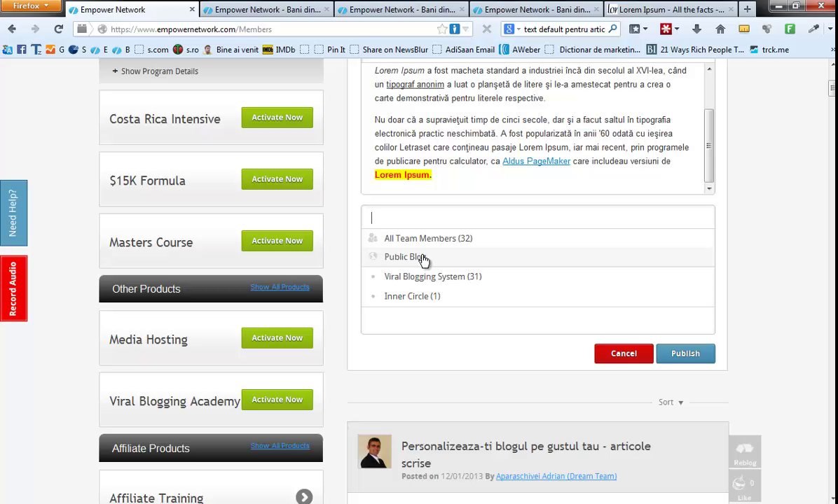
Task: Open the address bar history dropdown arrow
Action: (x=466, y=29)
